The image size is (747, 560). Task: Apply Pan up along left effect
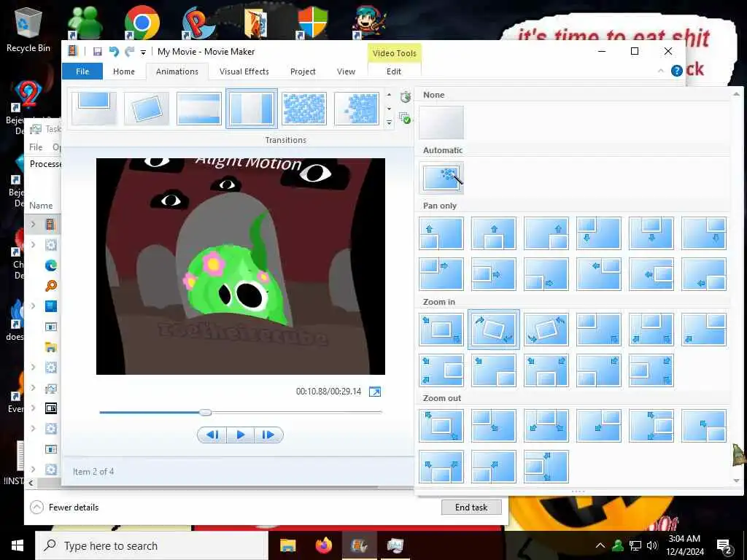(x=441, y=233)
